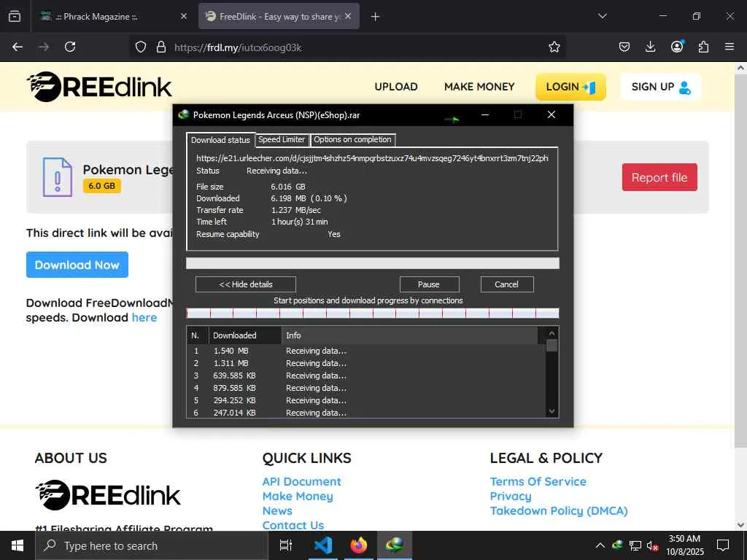
Task: Open footer Make Money link
Action: click(x=298, y=496)
